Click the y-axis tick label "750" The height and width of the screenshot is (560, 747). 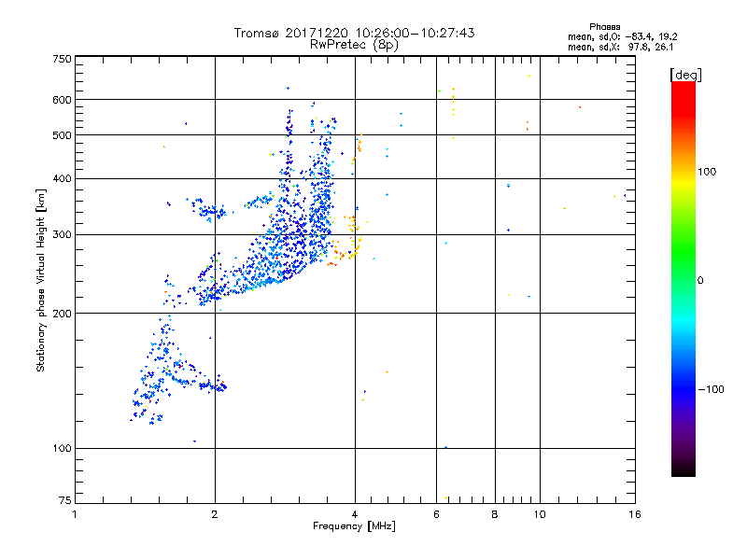click(x=62, y=59)
